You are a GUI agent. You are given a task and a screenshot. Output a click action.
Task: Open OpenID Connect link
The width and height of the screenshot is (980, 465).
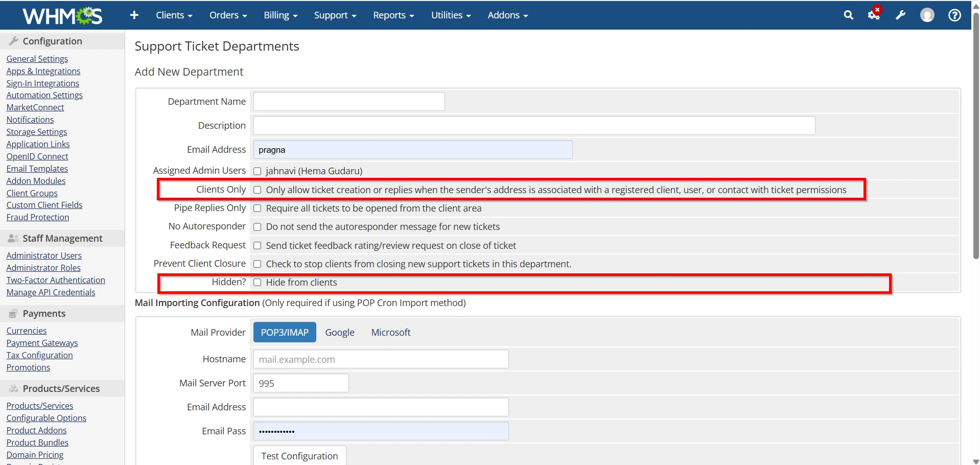[37, 156]
